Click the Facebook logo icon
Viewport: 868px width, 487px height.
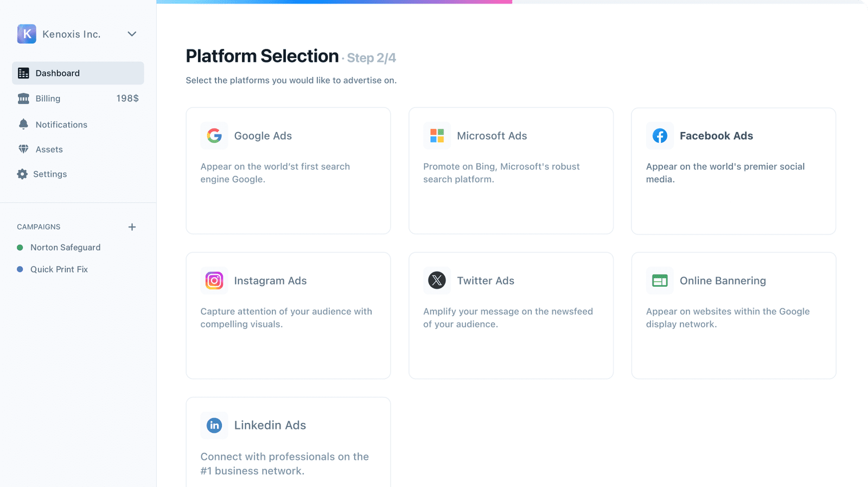(660, 136)
